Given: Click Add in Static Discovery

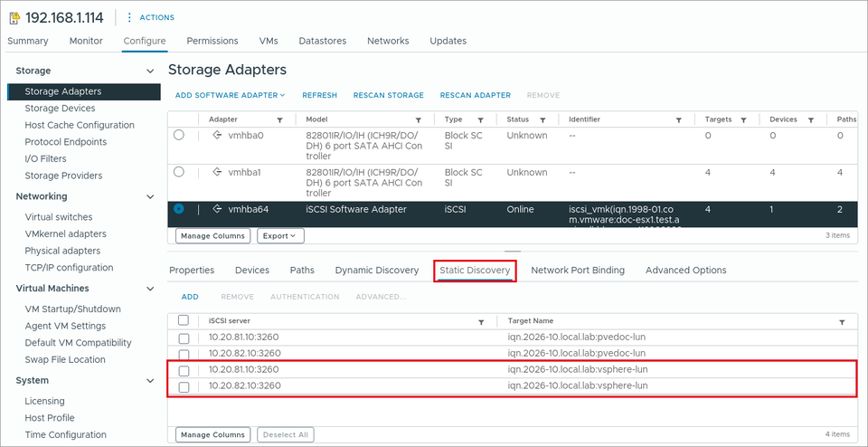Looking at the screenshot, I should click(x=190, y=297).
